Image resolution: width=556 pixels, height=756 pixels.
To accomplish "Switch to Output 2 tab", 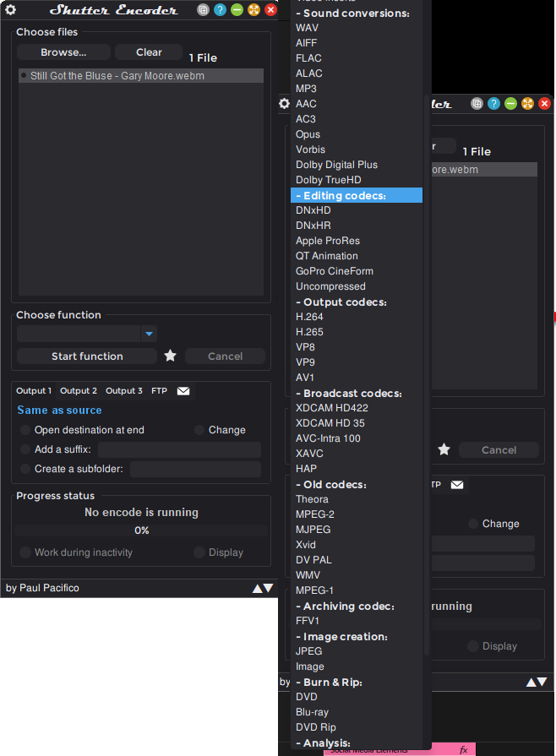I will (78, 390).
